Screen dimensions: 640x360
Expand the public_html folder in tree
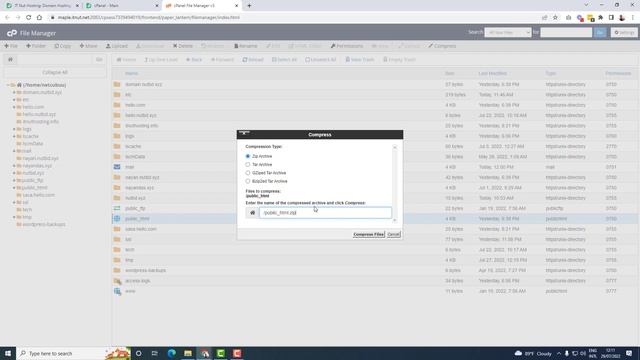point(14,188)
